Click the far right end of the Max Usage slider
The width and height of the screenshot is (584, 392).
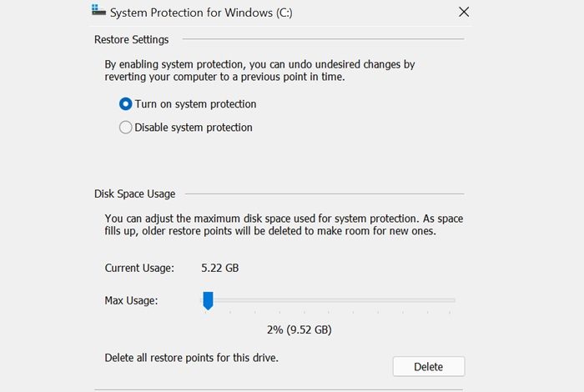pyautogui.click(x=454, y=300)
